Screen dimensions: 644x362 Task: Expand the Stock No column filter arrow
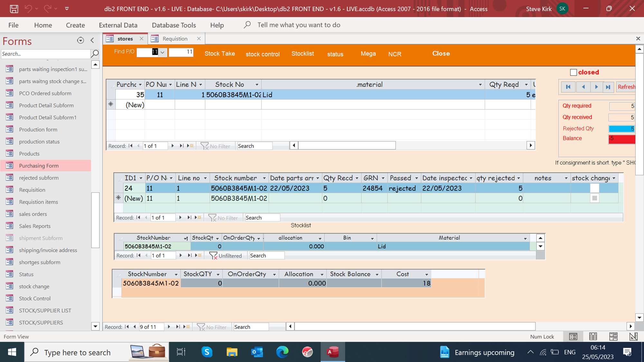[257, 85]
